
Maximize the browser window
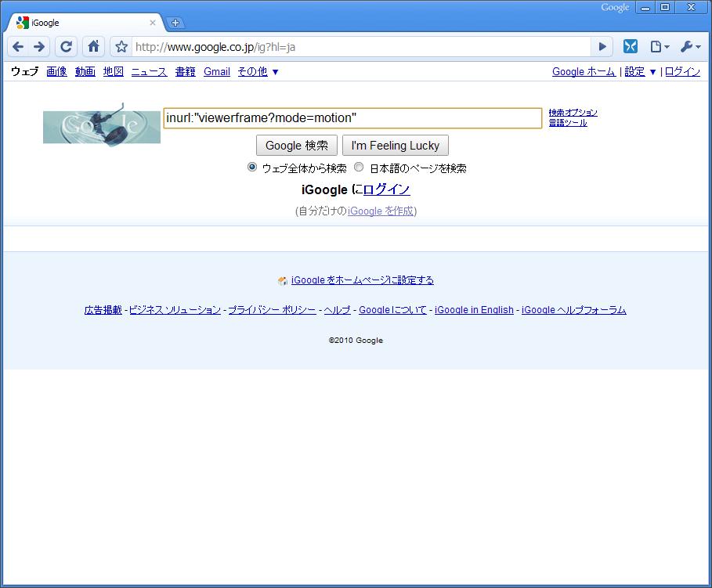(665, 7)
